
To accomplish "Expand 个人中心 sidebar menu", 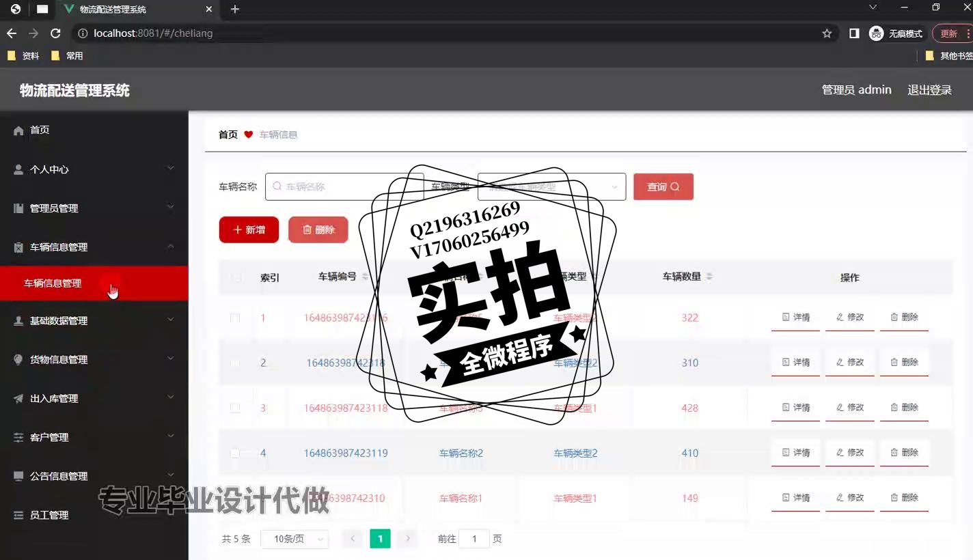I will click(94, 169).
